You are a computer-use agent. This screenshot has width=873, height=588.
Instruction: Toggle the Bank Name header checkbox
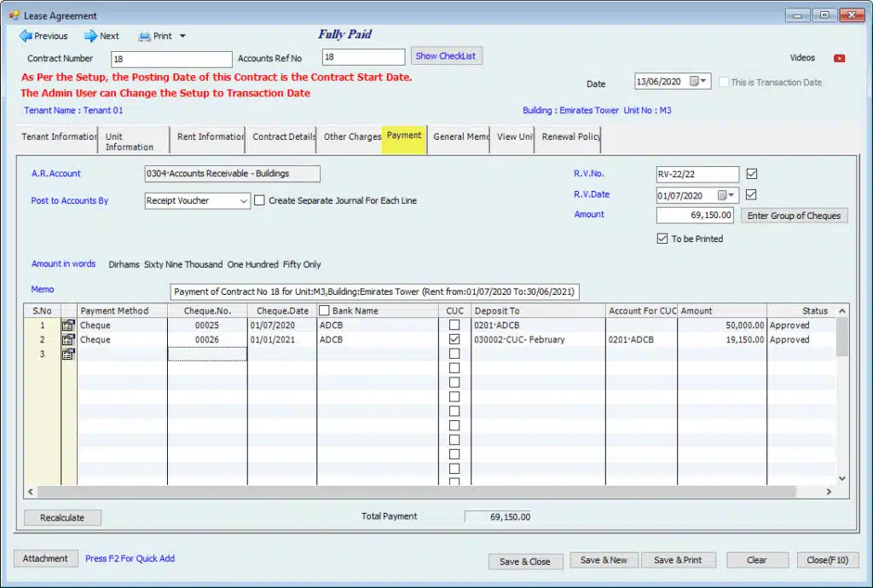coord(324,310)
